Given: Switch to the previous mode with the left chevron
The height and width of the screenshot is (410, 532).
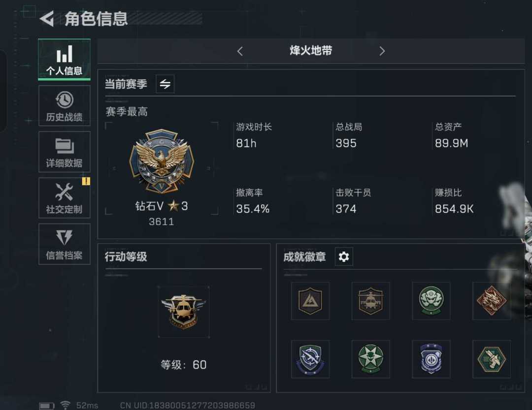Looking at the screenshot, I should (240, 51).
